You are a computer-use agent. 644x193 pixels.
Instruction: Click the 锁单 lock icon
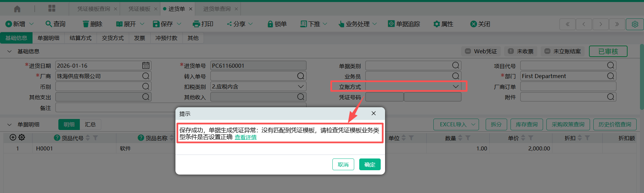click(x=270, y=24)
